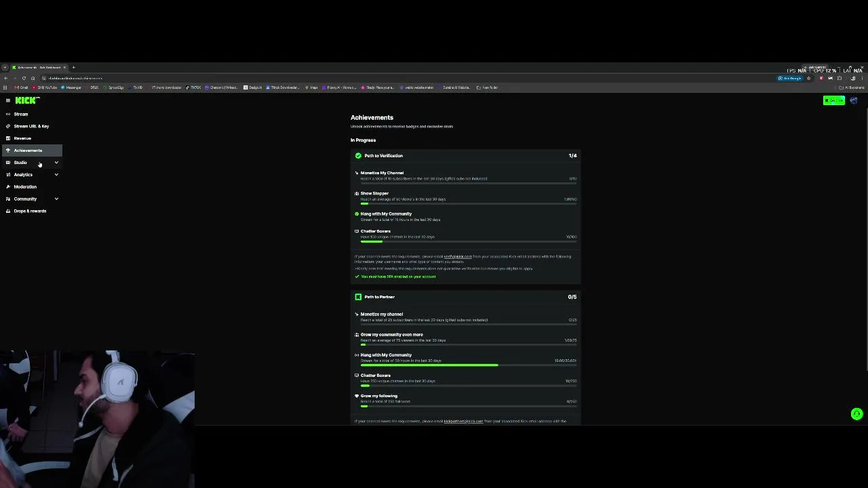Click the Moderation wrench icon

8,187
